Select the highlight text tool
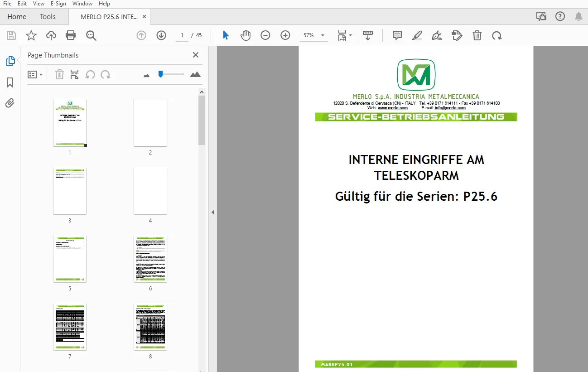This screenshot has width=588, height=372. (417, 35)
